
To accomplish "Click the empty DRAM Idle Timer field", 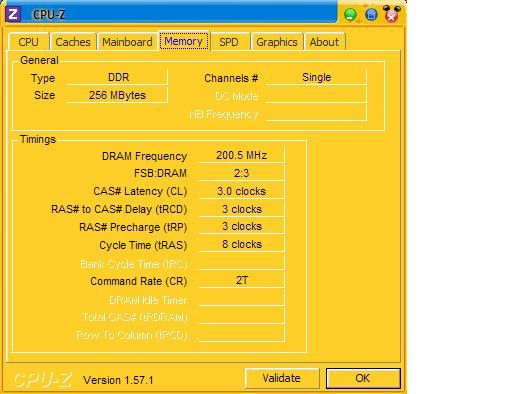I will [242, 298].
